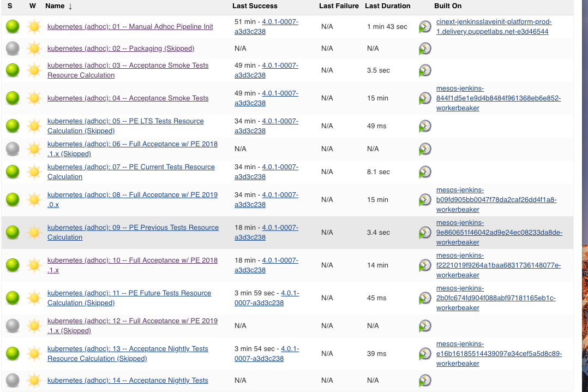Open job 13 Acceptance Nightly Tests Resource Calculation
The width and height of the screenshot is (588, 392).
(x=128, y=353)
